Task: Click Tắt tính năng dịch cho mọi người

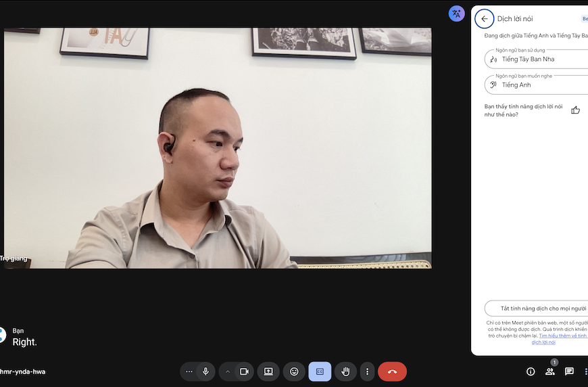Action: [x=536, y=309]
